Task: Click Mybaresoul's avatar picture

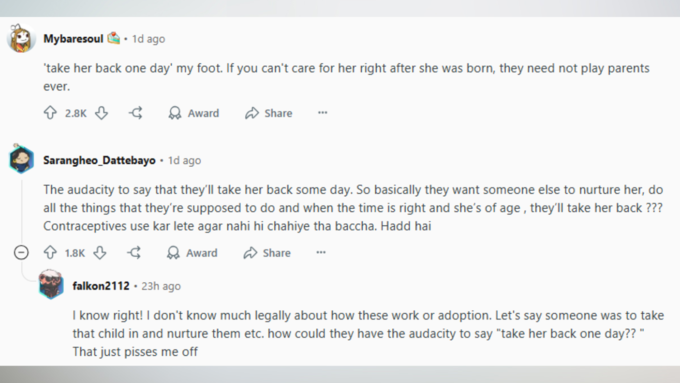Action: pos(21,38)
